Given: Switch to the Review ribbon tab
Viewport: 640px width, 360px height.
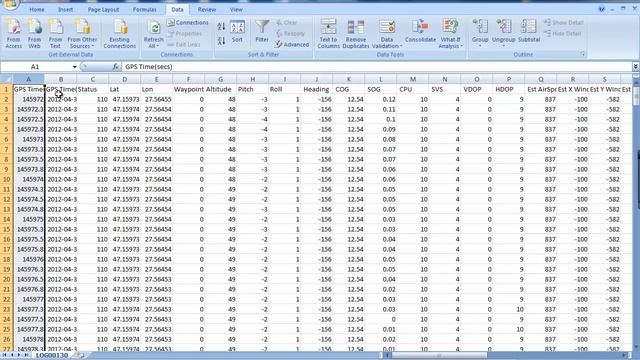Looking at the screenshot, I should [207, 9].
